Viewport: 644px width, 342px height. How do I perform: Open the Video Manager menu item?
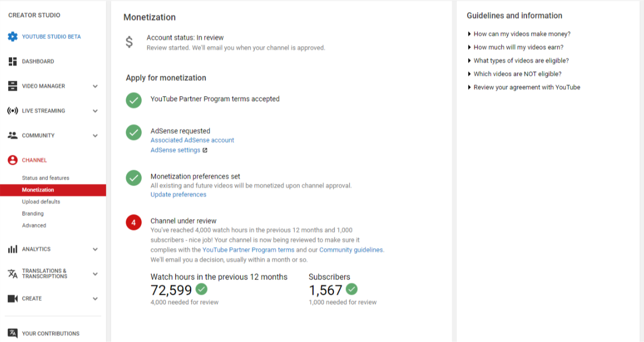pyautogui.click(x=43, y=86)
